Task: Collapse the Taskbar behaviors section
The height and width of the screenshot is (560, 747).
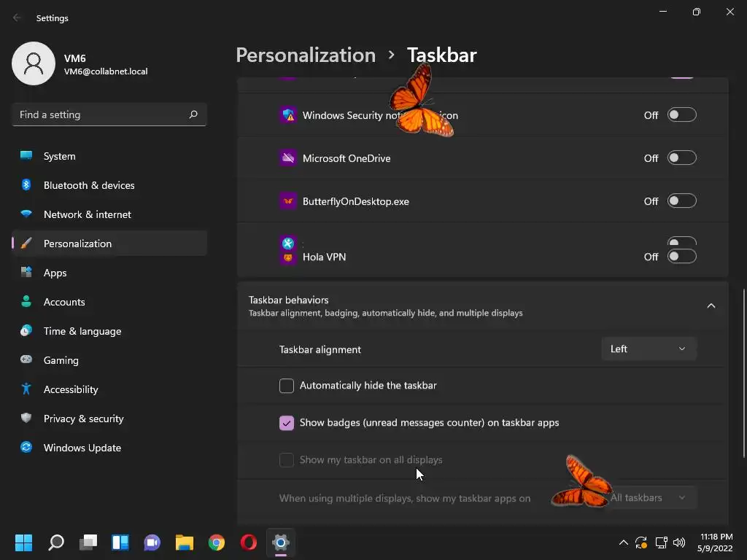Action: pyautogui.click(x=711, y=306)
